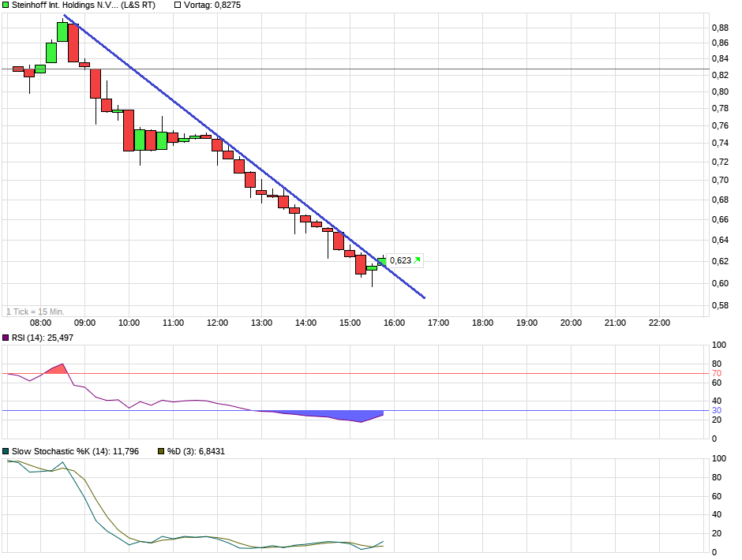Viewport: 742px width, 560px height.
Task: Click the 0,623 current price label
Action: [405, 260]
